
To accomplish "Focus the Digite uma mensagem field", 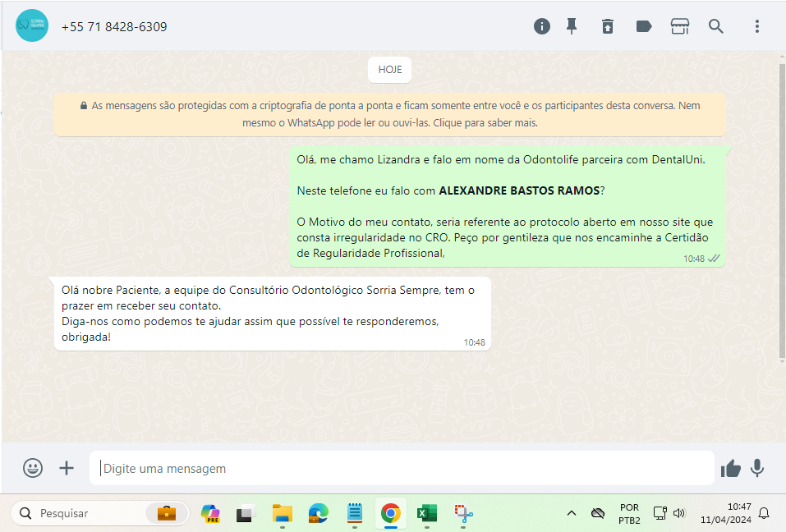I will [x=402, y=468].
